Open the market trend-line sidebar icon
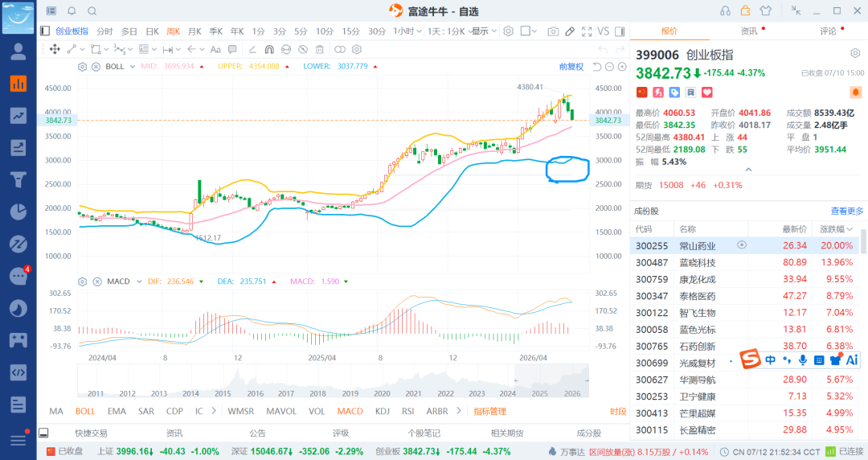This screenshot has width=868, height=460. tap(18, 116)
